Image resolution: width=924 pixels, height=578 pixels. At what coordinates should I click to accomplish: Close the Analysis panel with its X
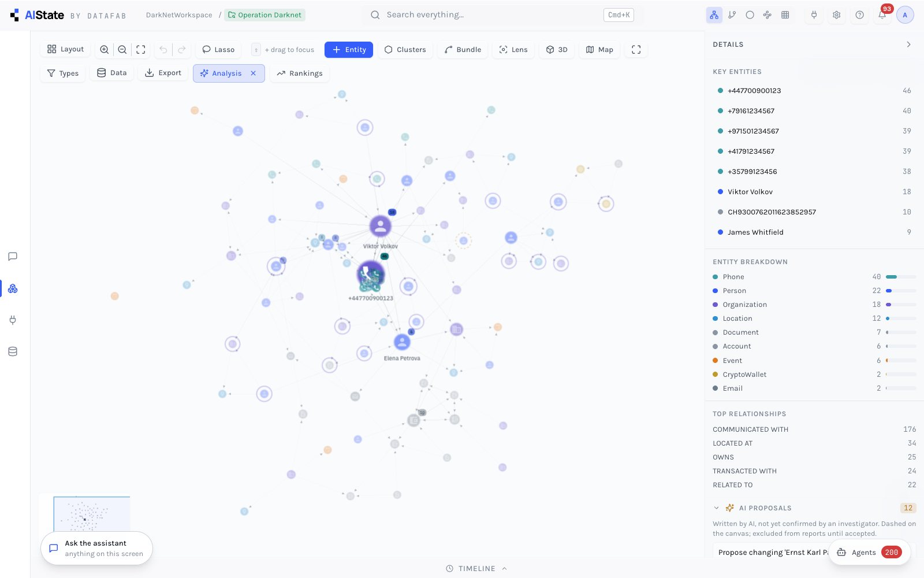254,73
